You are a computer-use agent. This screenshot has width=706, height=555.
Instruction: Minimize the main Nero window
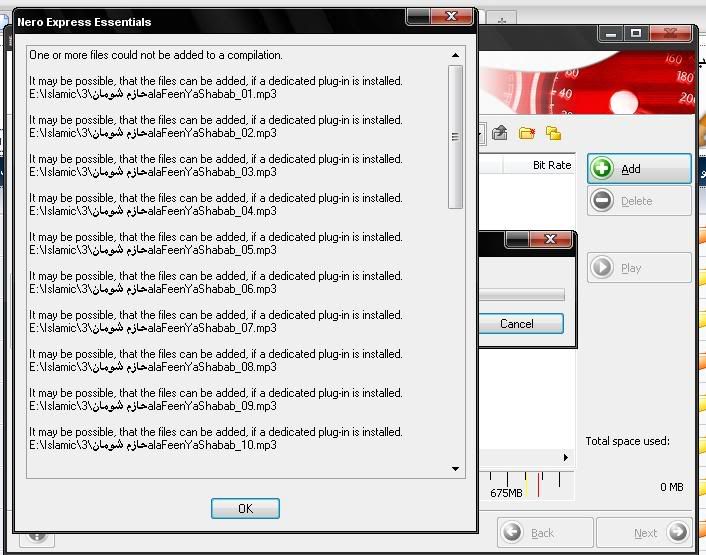(x=611, y=33)
